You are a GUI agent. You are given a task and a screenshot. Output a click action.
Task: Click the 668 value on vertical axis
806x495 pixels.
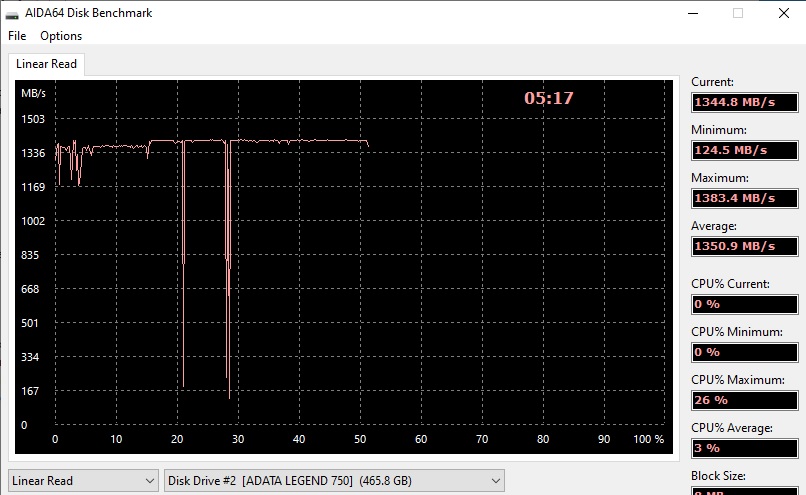pos(30,289)
